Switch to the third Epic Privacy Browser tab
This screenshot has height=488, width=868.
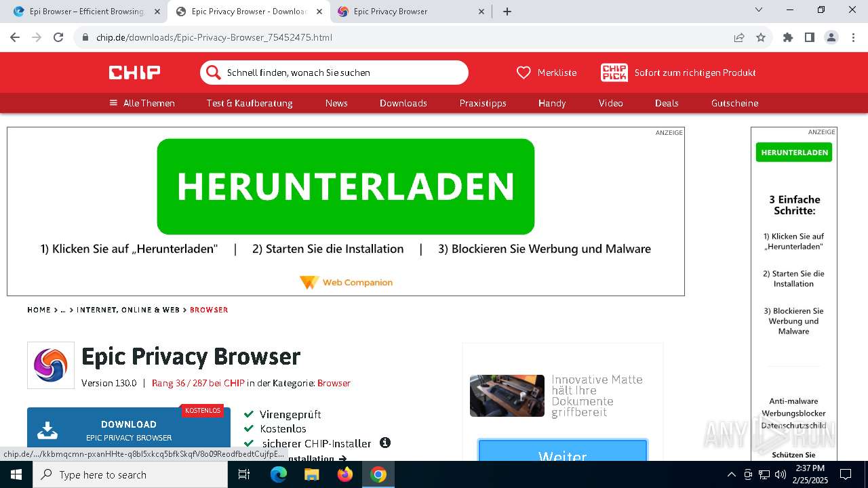(x=411, y=12)
